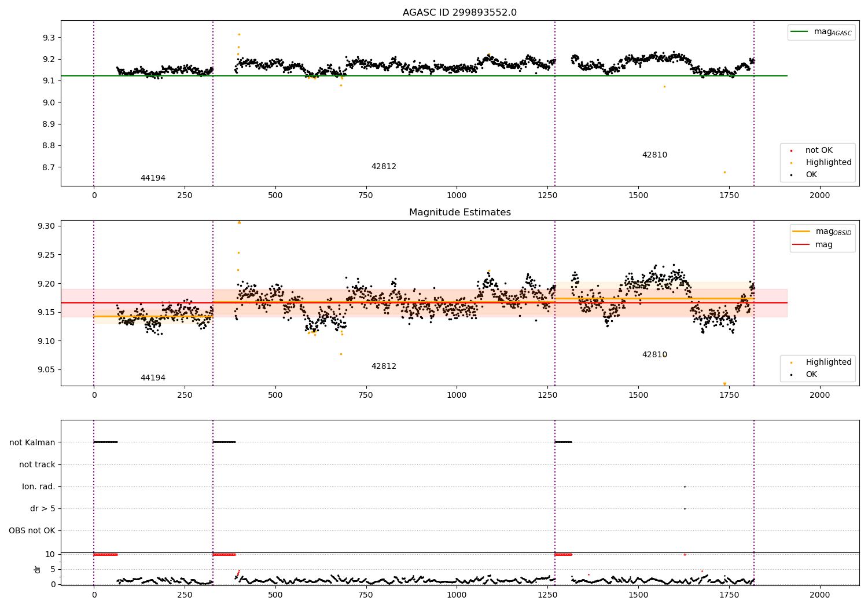Click the "OBS not OK" row label
868x608 pixels.
32,531
